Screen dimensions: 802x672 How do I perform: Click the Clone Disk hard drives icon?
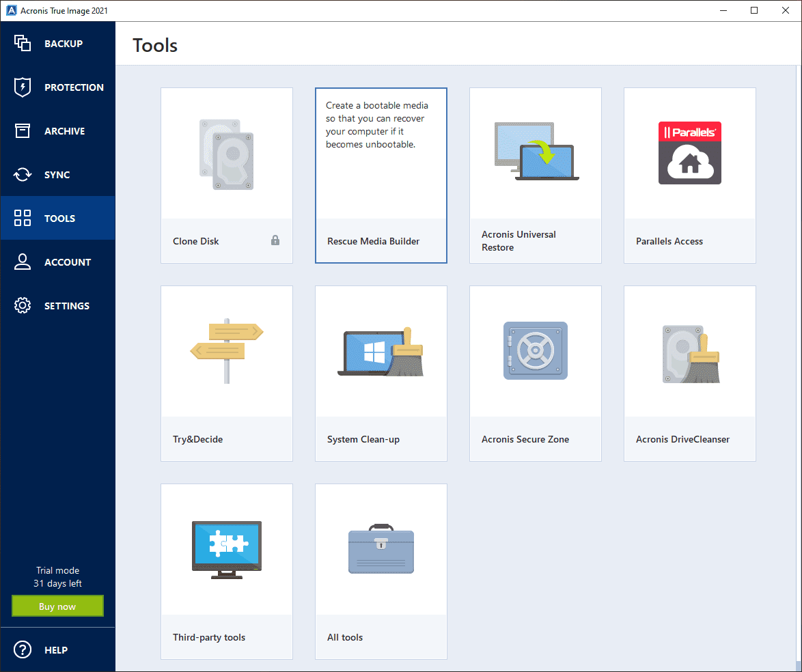tap(227, 154)
